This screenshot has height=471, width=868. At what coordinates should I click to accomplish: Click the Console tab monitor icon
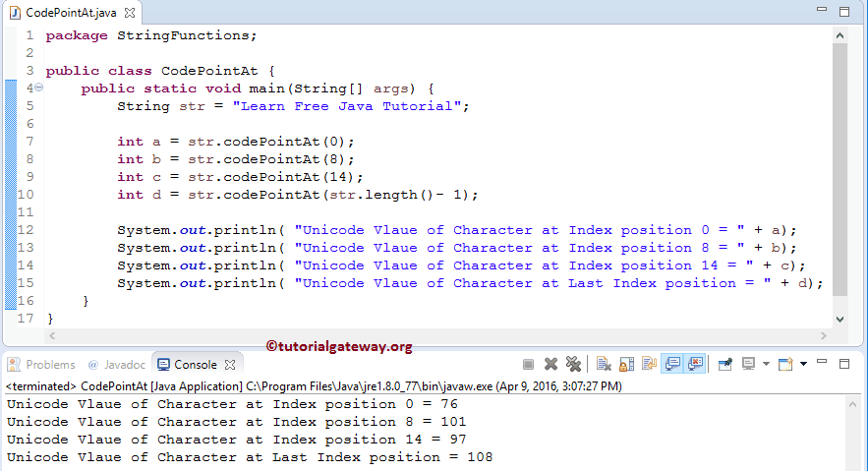tap(163, 364)
